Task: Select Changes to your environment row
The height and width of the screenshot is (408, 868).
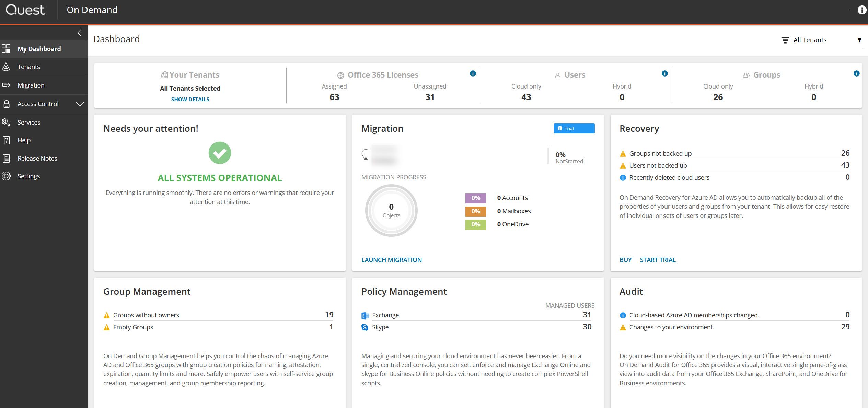Action: coord(734,327)
